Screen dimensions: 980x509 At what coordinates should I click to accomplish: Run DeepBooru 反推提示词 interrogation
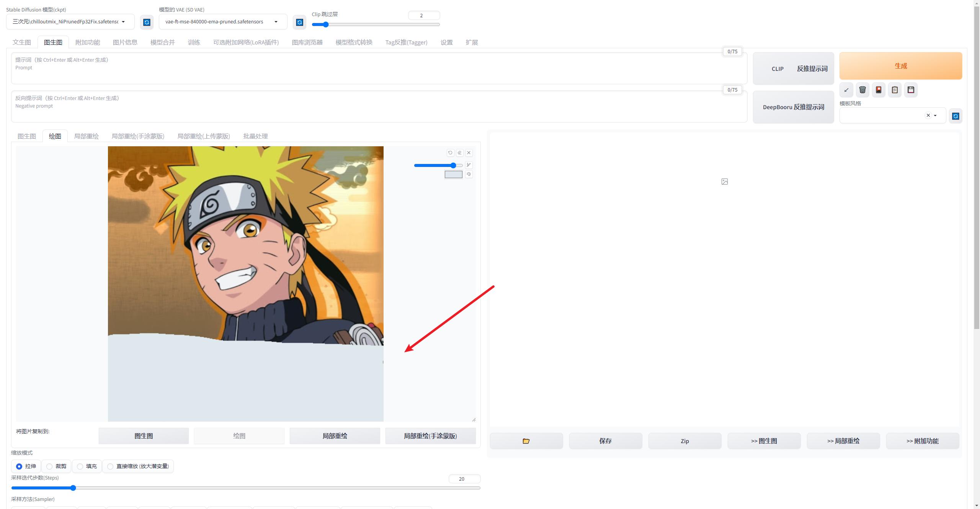[793, 107]
